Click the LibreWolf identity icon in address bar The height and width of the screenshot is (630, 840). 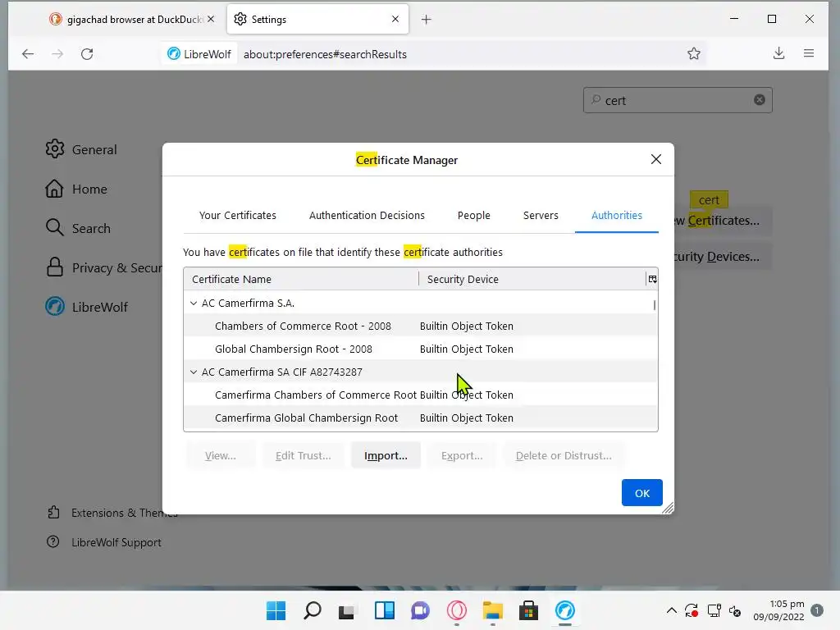pyautogui.click(x=174, y=53)
